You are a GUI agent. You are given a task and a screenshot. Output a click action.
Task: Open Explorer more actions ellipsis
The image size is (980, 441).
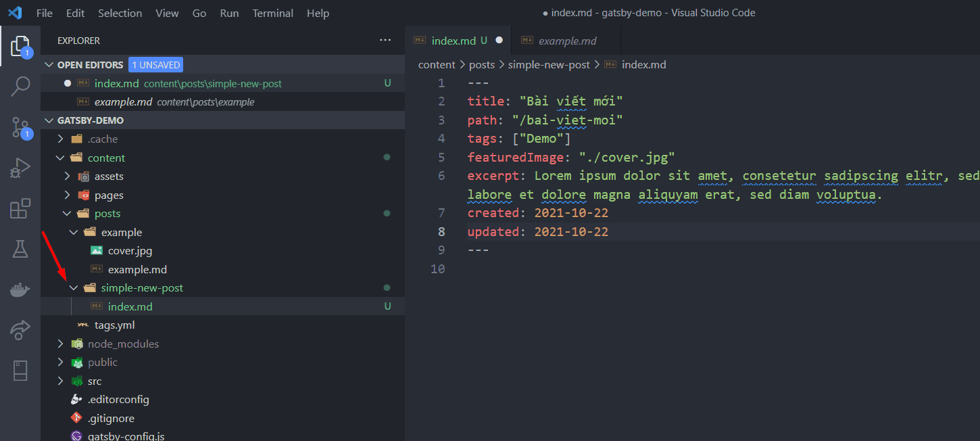385,41
